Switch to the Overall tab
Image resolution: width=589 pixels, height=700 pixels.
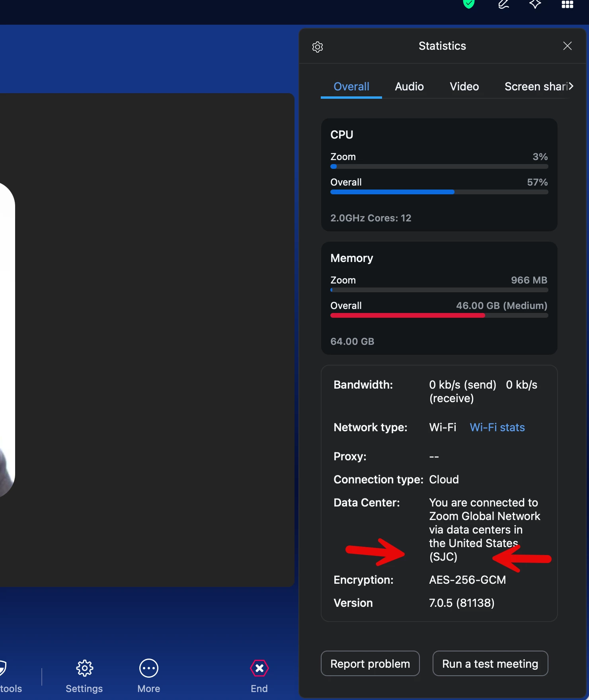click(351, 86)
